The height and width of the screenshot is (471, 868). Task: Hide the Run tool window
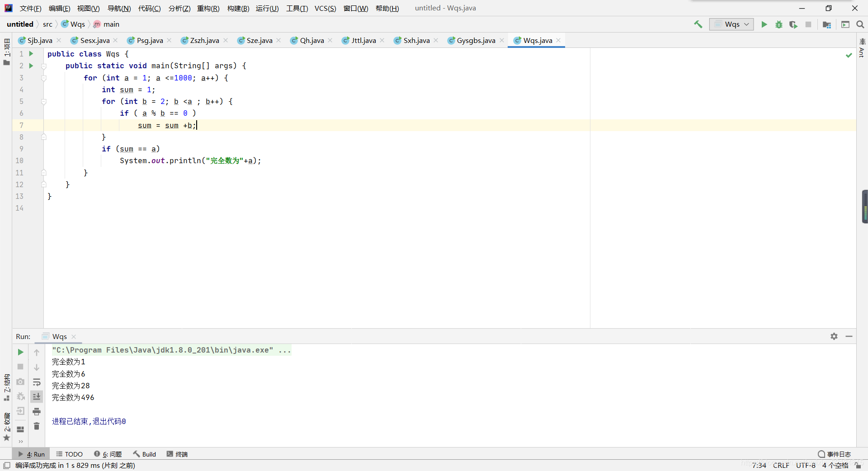849,336
